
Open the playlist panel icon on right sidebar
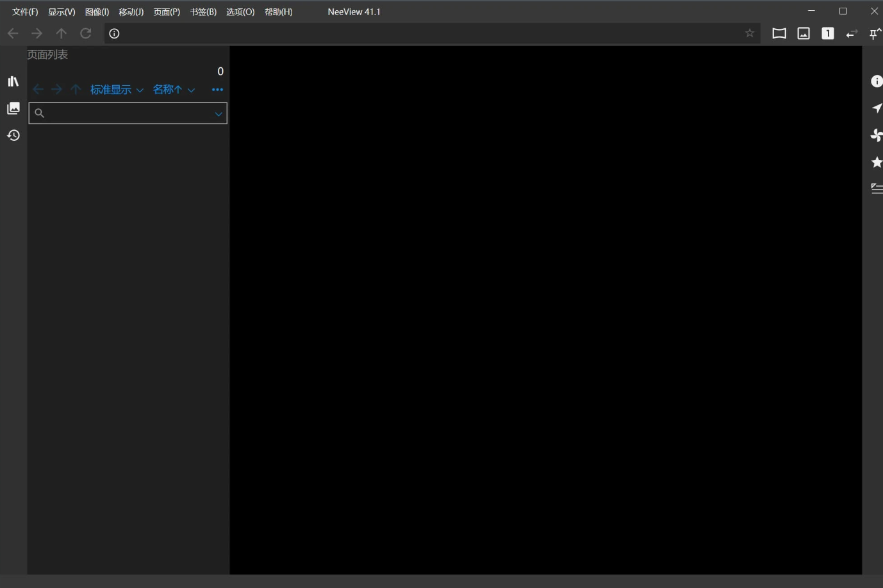(x=876, y=188)
